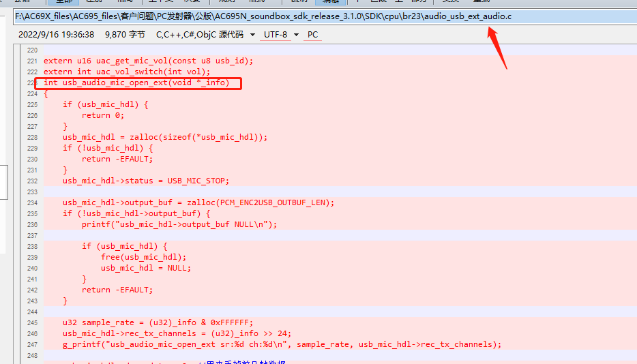Click the line 'extern int uac_vol_switch(int vol);'

[x=127, y=72]
